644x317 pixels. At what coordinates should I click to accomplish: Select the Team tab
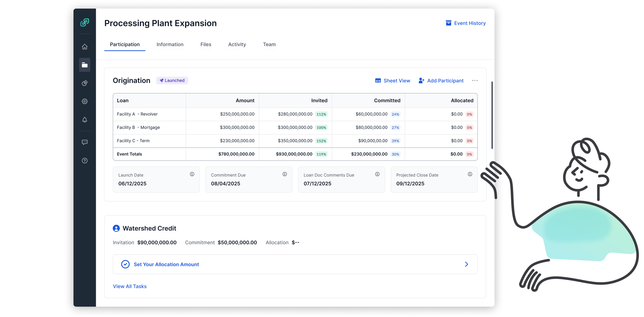[269, 44]
